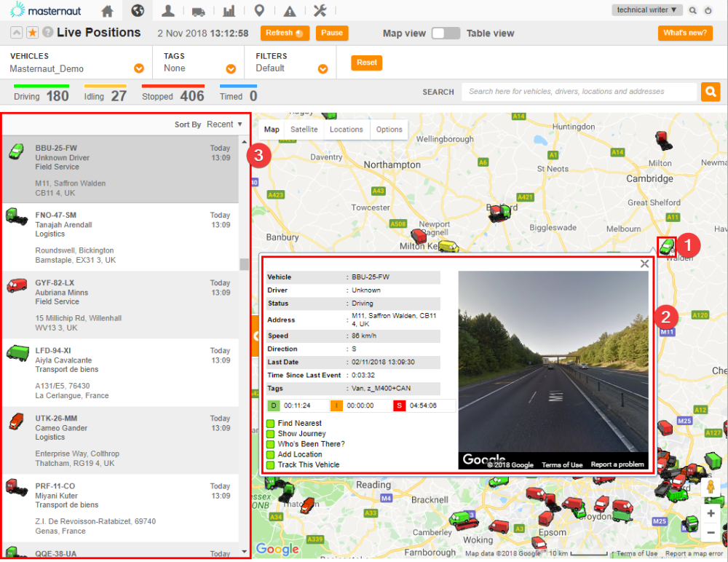Open the Locations map tab

pos(347,130)
